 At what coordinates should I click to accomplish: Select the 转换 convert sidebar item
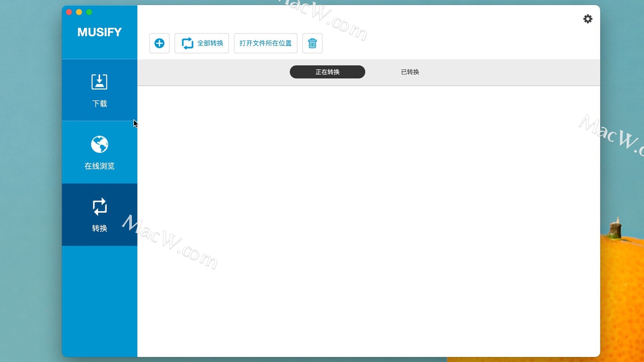tap(99, 215)
